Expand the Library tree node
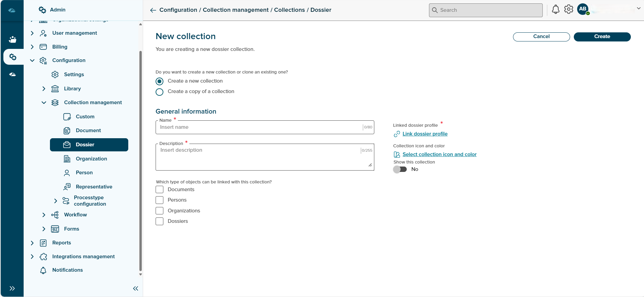The image size is (644, 297). [44, 89]
